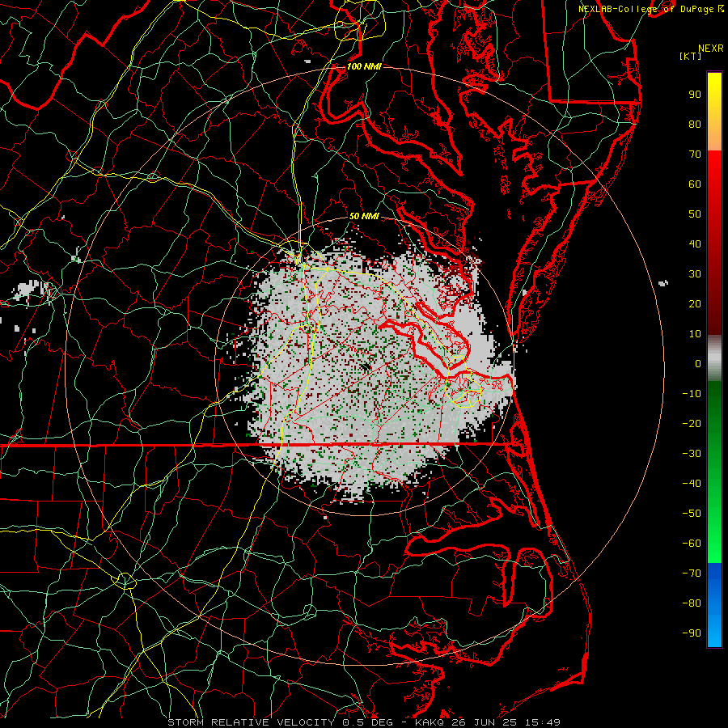728x728 pixels.
Task: Click the legend value "40"
Action: (695, 244)
